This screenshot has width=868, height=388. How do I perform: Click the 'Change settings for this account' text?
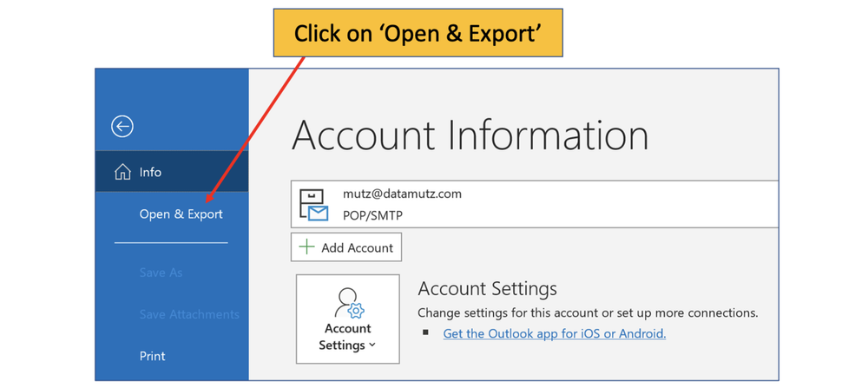(588, 312)
